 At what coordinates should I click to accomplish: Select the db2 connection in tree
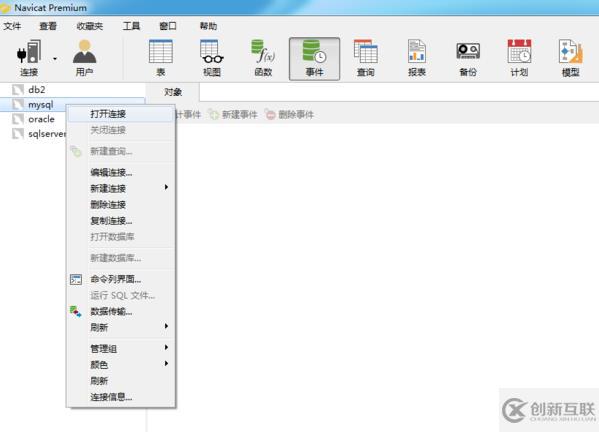click(x=37, y=90)
